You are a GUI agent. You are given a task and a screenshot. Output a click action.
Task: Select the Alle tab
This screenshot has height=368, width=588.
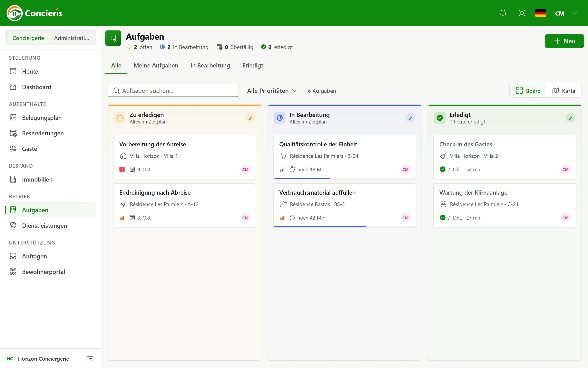[116, 65]
